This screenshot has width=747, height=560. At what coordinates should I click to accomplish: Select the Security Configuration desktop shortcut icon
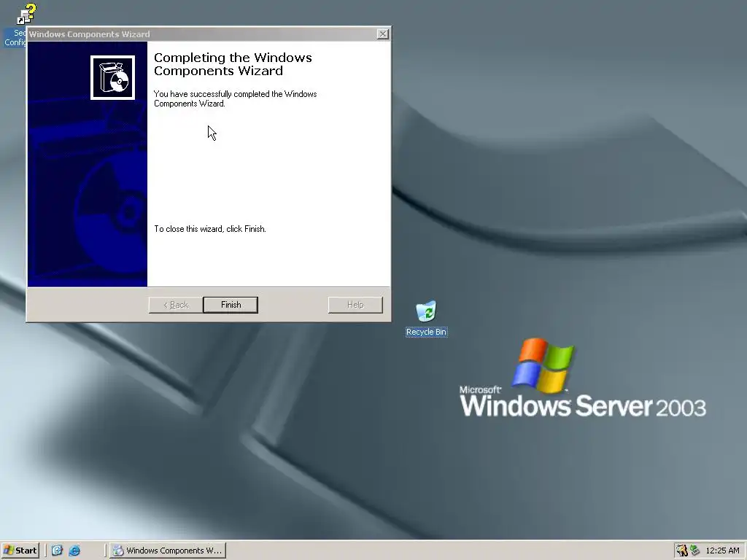coord(26,13)
